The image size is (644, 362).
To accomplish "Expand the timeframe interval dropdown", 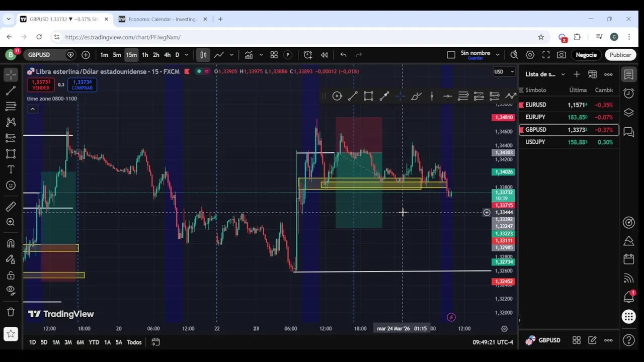I will point(186,55).
